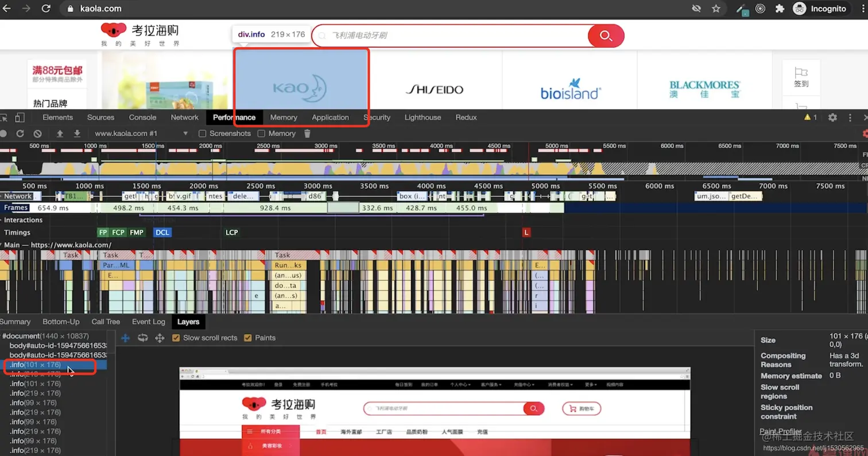This screenshot has height=456, width=868.
Task: Load a profile with the upload arrow
Action: (60, 133)
